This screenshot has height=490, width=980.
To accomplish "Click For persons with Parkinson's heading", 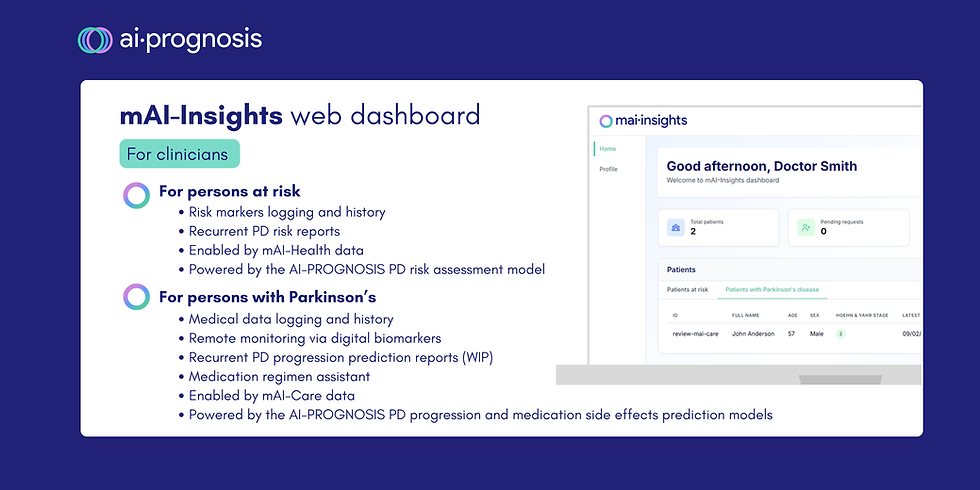I will [268, 297].
